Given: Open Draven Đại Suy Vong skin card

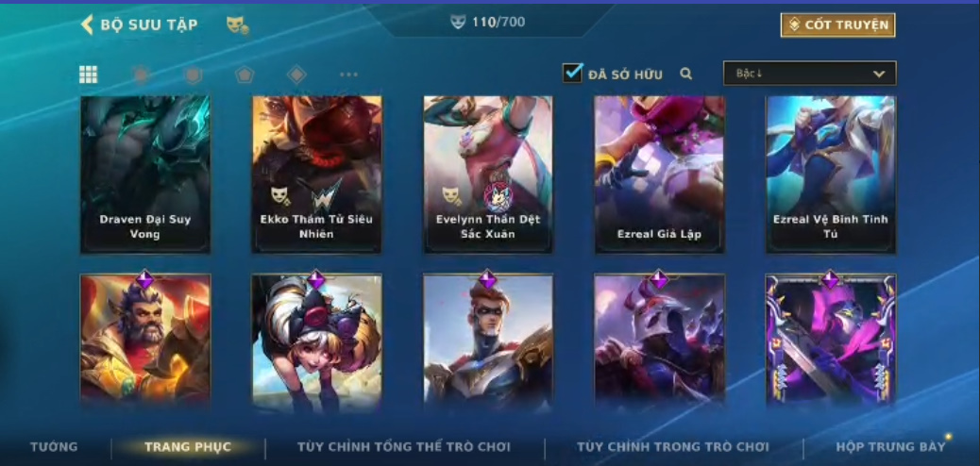Looking at the screenshot, I should (x=145, y=175).
